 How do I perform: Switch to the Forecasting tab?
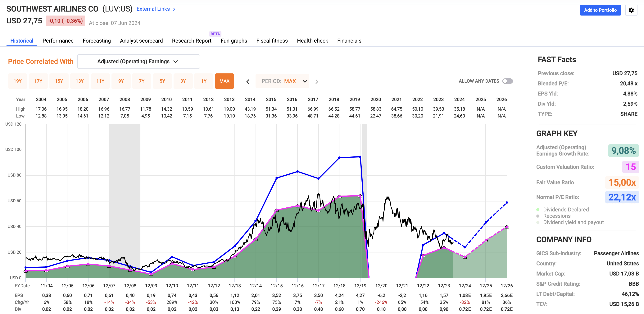tap(97, 41)
